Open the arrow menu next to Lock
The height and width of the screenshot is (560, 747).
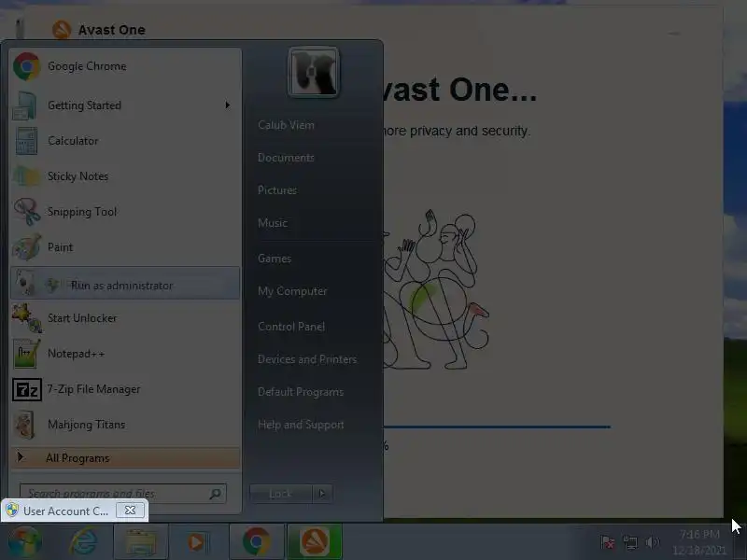[x=322, y=494]
